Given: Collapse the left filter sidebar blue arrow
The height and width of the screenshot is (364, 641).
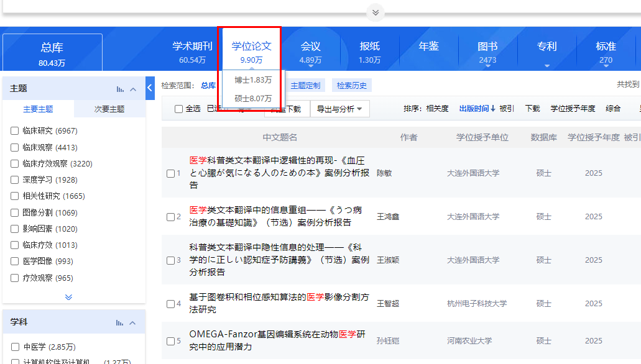Looking at the screenshot, I should 150,88.
